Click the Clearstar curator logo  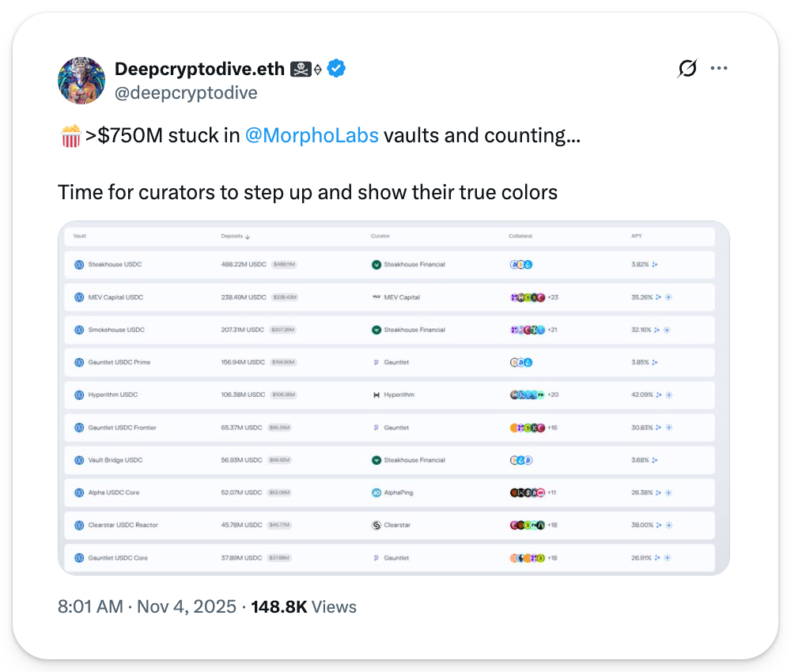point(377,525)
